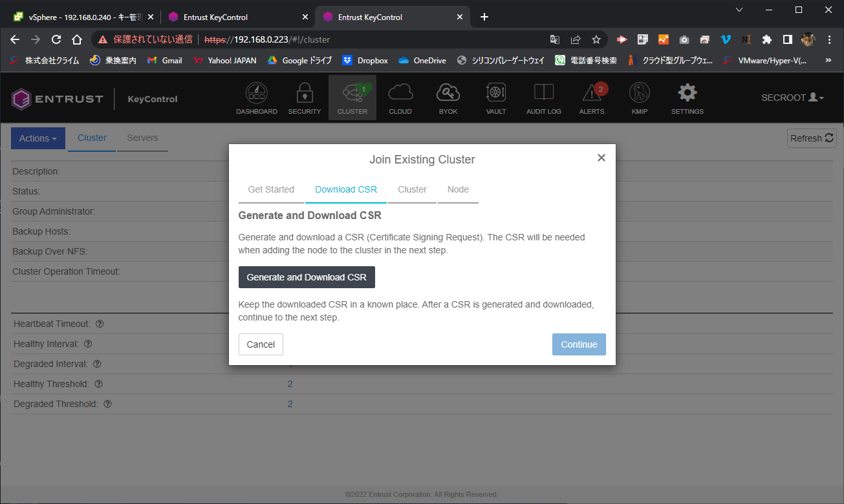844x504 pixels.
Task: Click Group Administrator label
Action: click(x=54, y=211)
